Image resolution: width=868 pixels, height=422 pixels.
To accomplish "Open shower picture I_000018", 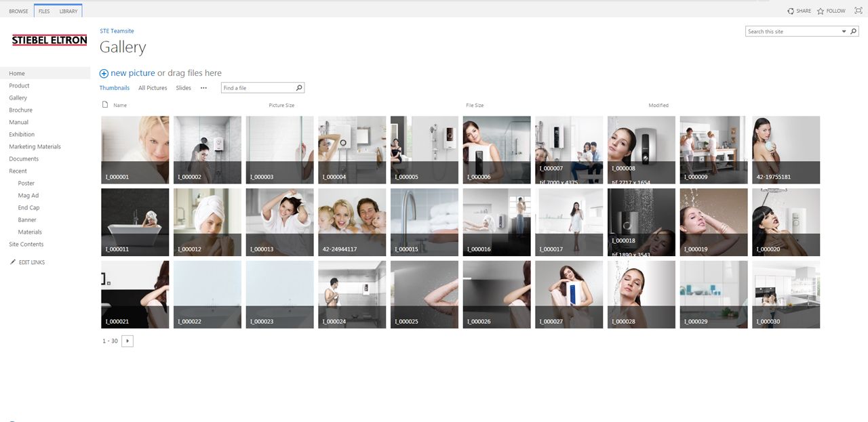I will tap(642, 222).
